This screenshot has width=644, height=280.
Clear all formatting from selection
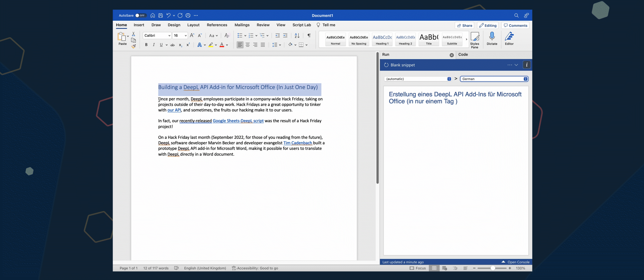pyautogui.click(x=227, y=36)
